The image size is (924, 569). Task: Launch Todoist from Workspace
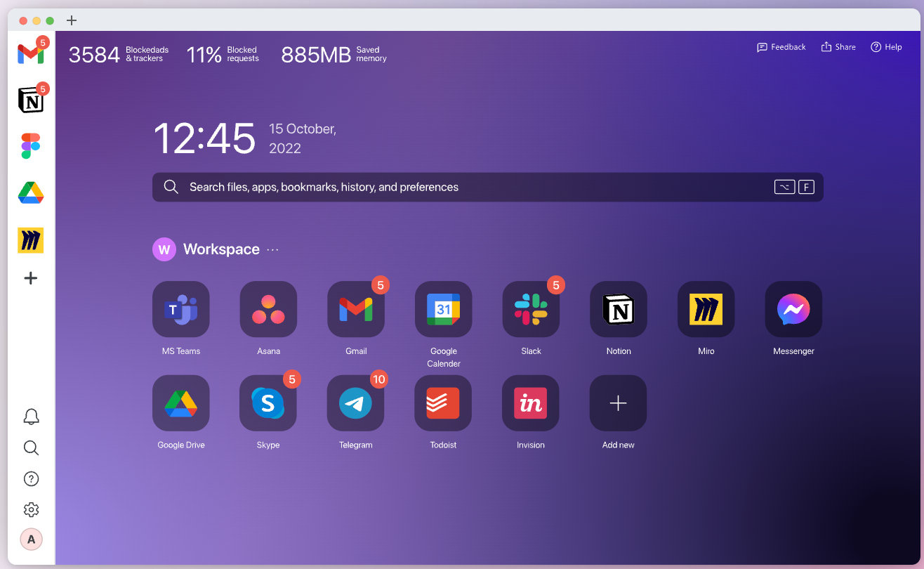[x=443, y=403]
